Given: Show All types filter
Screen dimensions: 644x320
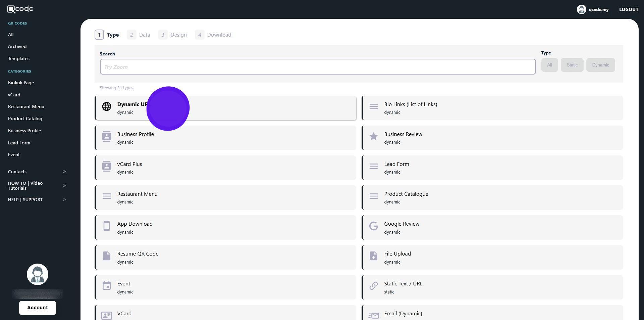Looking at the screenshot, I should point(549,65).
